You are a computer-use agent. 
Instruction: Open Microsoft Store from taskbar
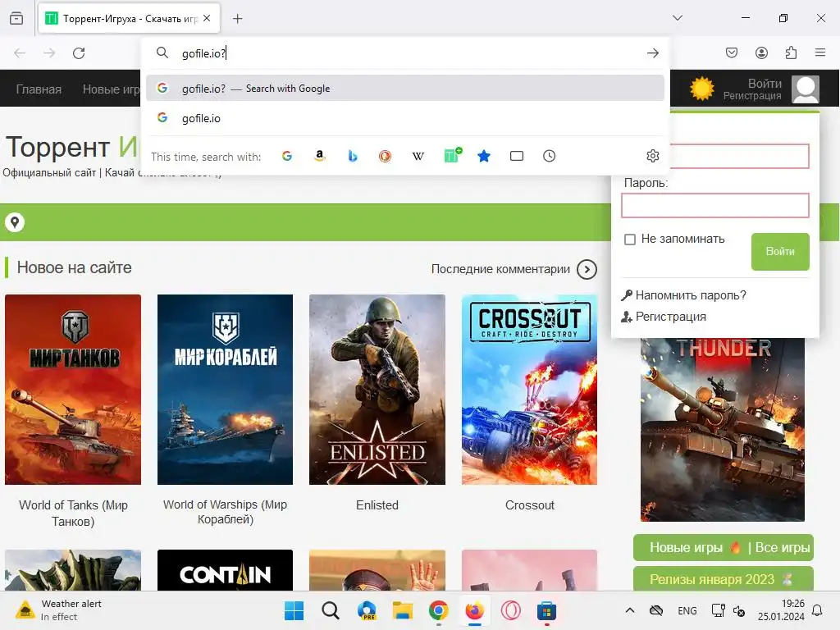tap(546, 610)
